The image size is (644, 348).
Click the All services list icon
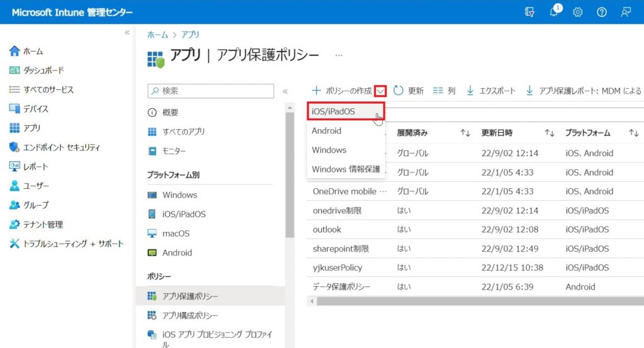14,89
